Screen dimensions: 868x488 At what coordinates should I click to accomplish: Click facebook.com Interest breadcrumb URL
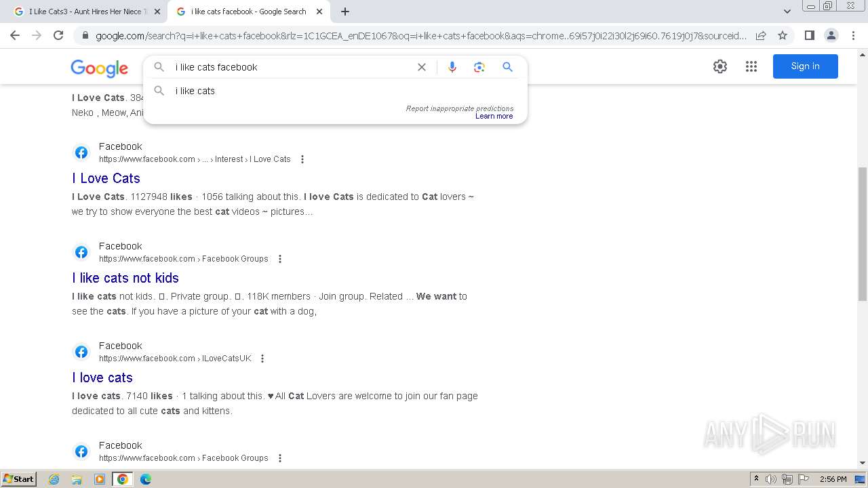pos(195,159)
